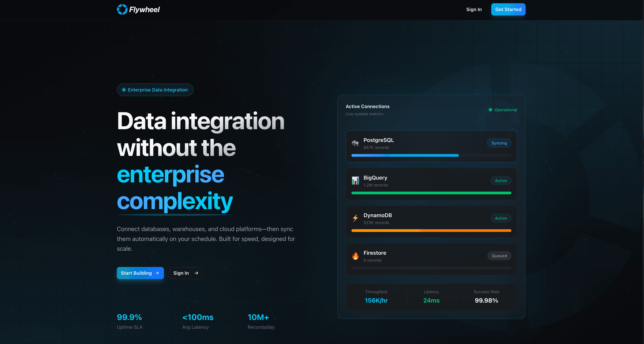Click the Start Building button

(x=140, y=273)
